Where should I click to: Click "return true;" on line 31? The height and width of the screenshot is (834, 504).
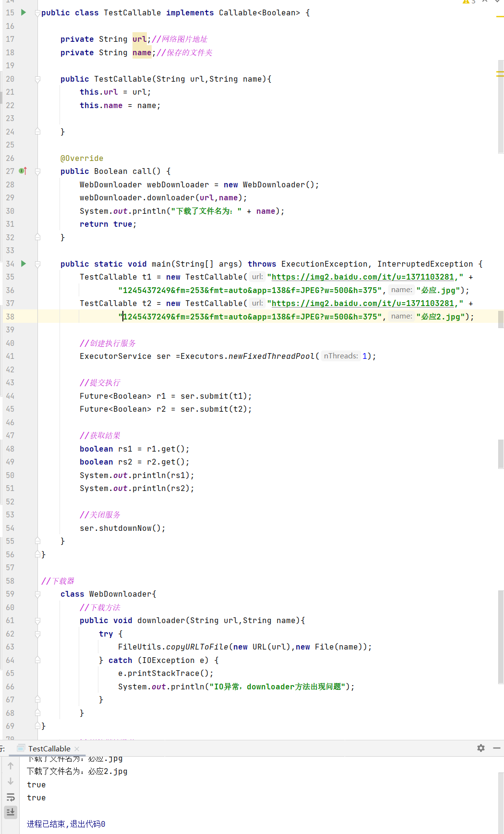point(108,224)
